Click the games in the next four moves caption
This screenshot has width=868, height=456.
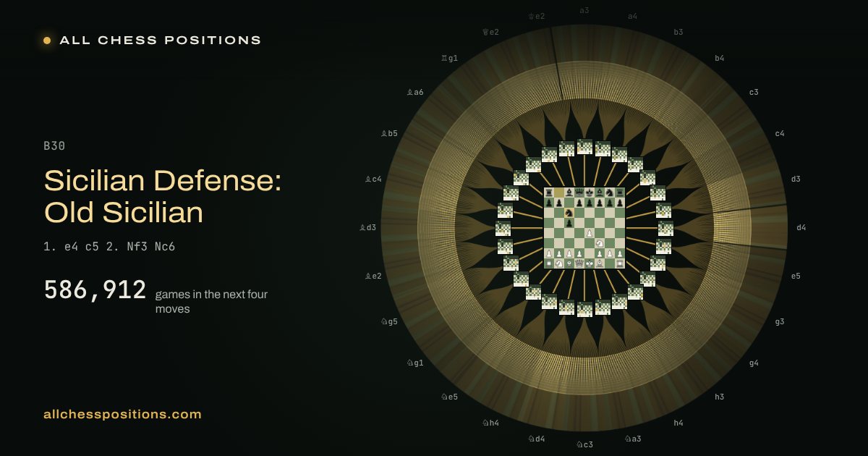(x=211, y=302)
